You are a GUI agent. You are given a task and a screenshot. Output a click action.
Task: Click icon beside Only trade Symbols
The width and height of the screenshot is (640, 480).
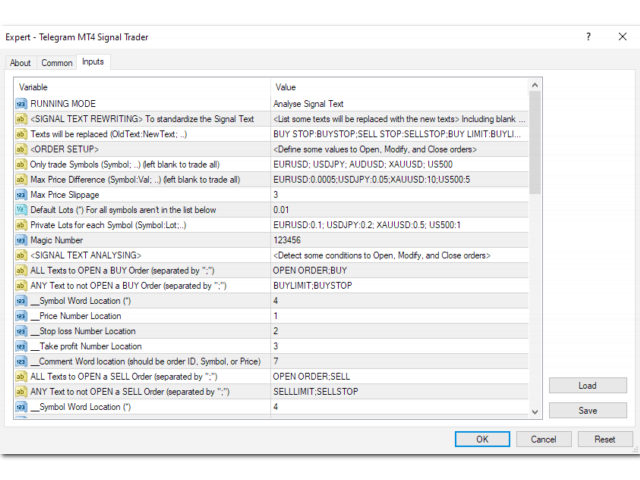pos(21,164)
